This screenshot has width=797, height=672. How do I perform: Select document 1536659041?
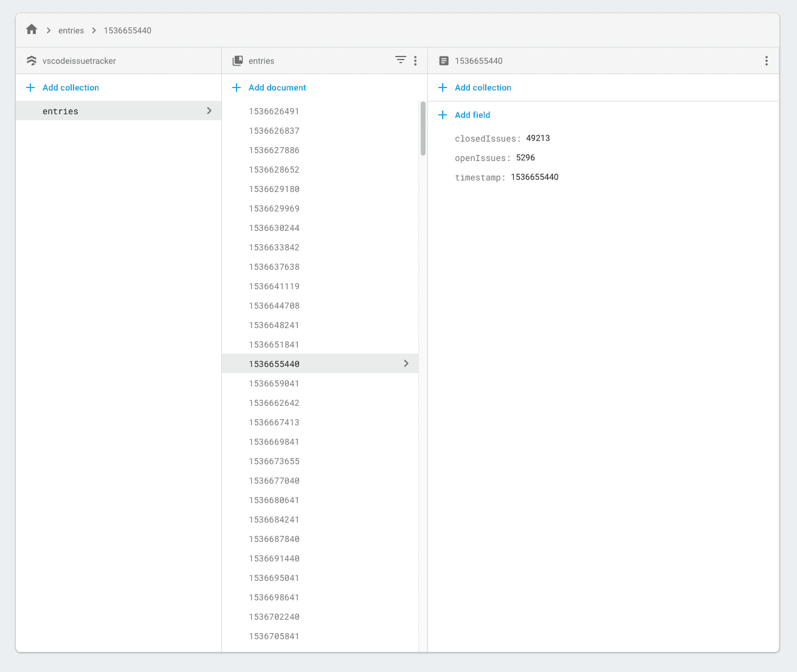tap(274, 383)
